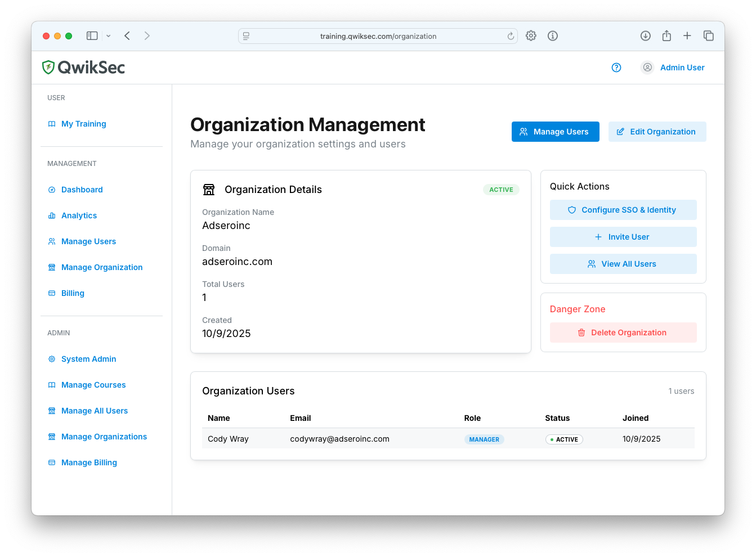This screenshot has height=557, width=756.
Task: Click the Organization Details building icon
Action: pyautogui.click(x=209, y=190)
